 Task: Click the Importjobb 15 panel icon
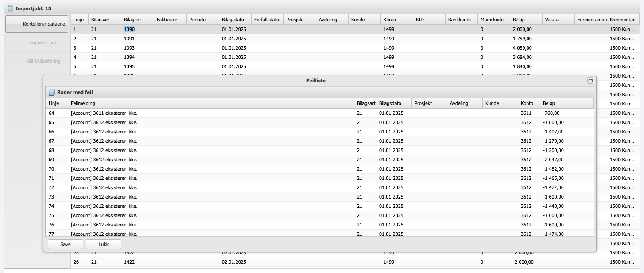click(10, 8)
